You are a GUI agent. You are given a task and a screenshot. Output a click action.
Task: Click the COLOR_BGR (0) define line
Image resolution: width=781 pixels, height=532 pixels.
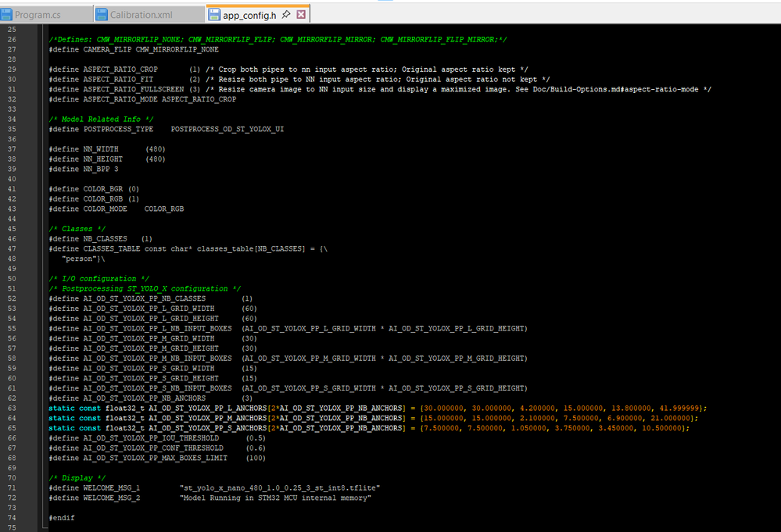tap(94, 188)
